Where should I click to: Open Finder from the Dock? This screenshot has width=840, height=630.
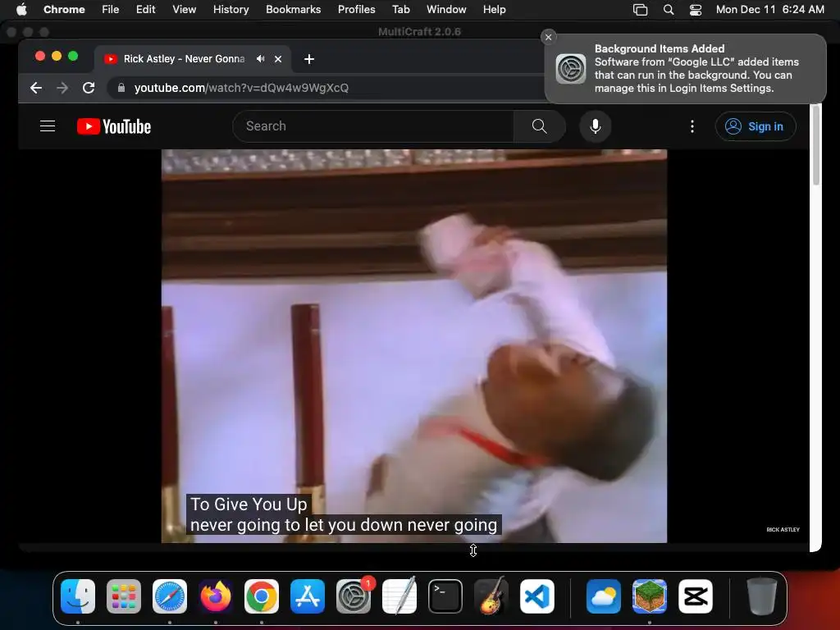(78, 596)
